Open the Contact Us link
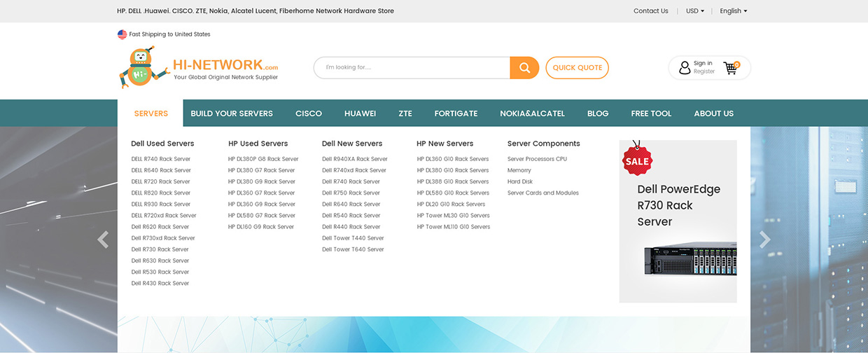The height and width of the screenshot is (353, 868). [x=650, y=11]
